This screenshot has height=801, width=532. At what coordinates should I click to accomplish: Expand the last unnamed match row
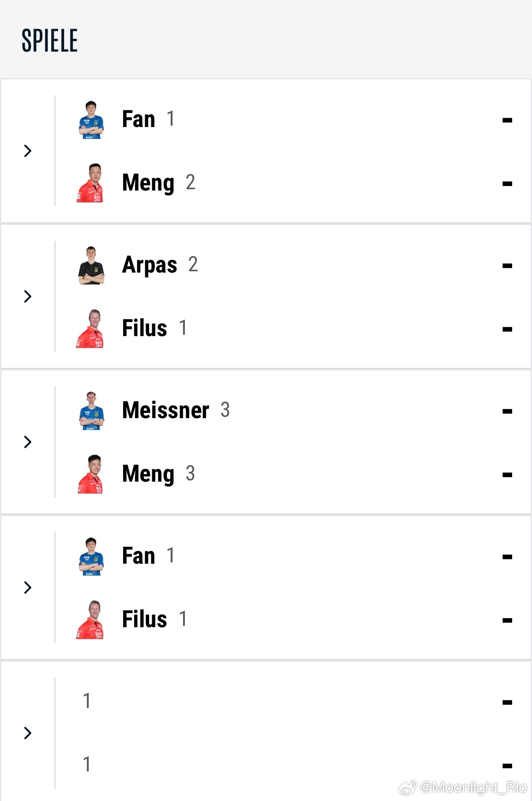[28, 733]
